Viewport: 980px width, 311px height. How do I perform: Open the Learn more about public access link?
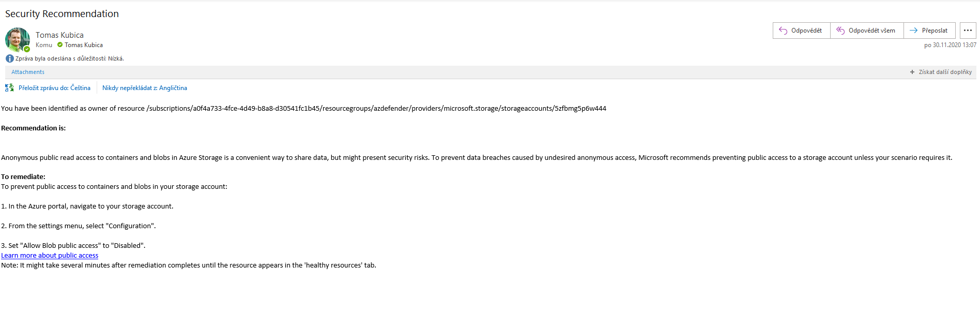(50, 256)
